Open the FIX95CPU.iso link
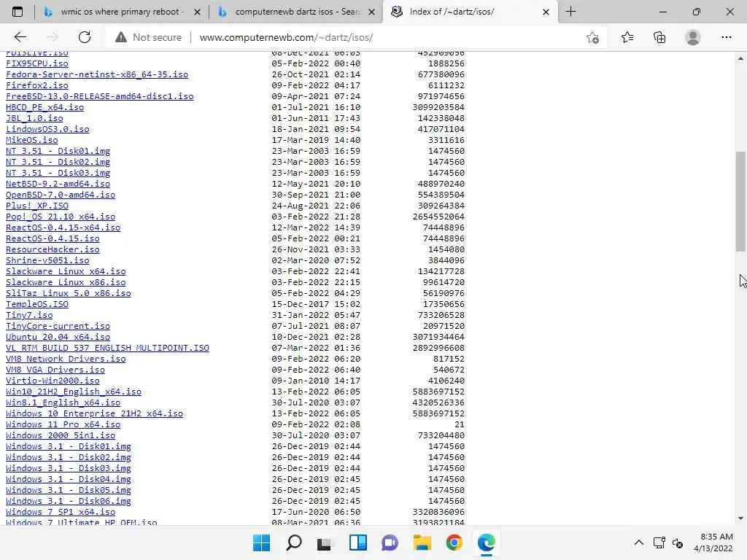Screen dimensions: 747x560 click(x=36, y=63)
